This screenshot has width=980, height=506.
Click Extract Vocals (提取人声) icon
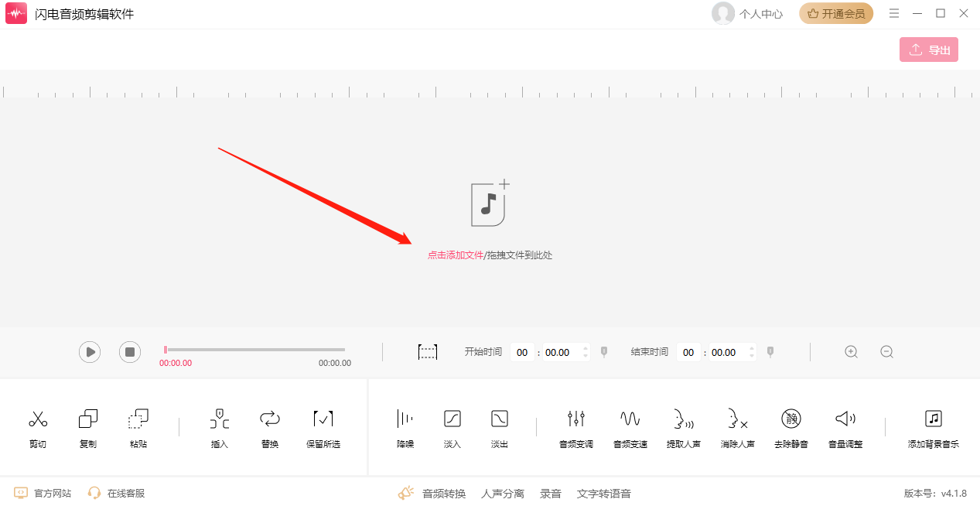pyautogui.click(x=684, y=419)
